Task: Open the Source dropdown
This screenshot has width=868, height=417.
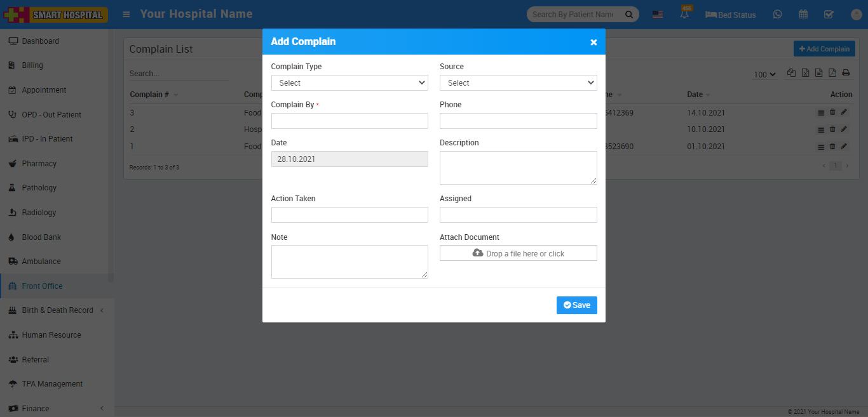Action: (x=518, y=83)
